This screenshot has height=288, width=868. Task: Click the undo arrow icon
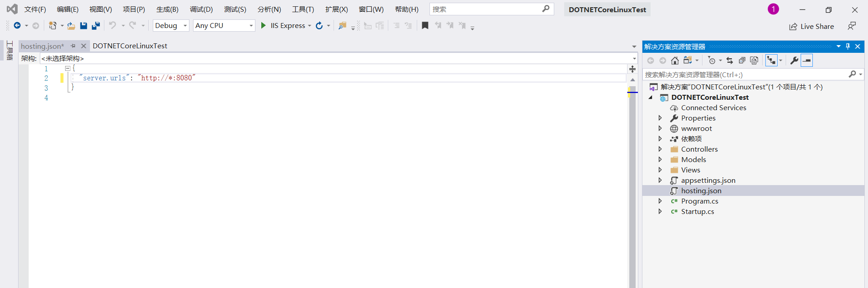point(113,26)
